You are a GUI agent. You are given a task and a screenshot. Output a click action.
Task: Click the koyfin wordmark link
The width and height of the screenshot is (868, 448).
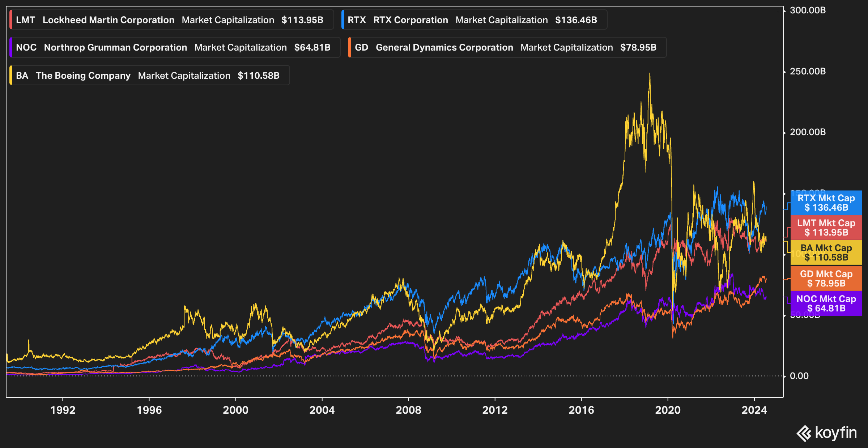836,432
